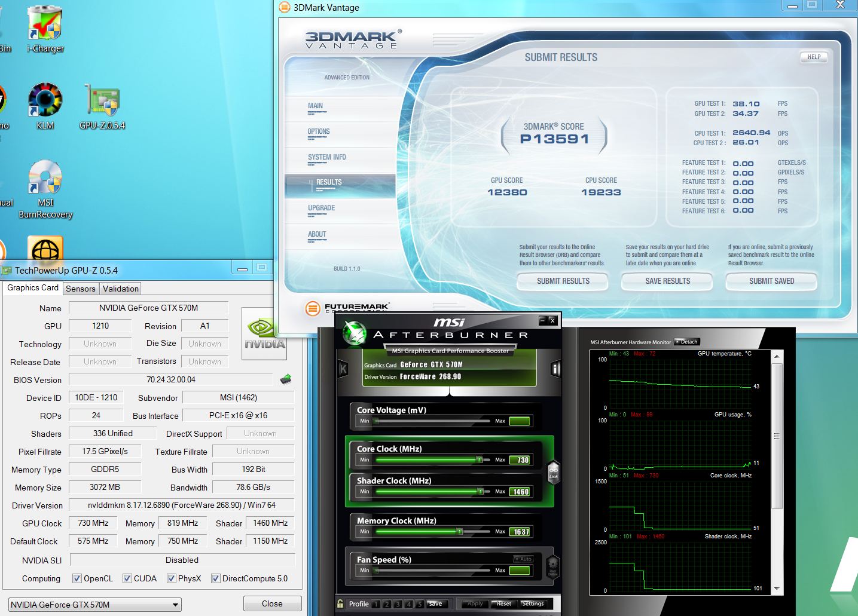Click the hardware monitor scrollbar down arrow
Viewport: 858px width, 616px height.
tap(777, 589)
